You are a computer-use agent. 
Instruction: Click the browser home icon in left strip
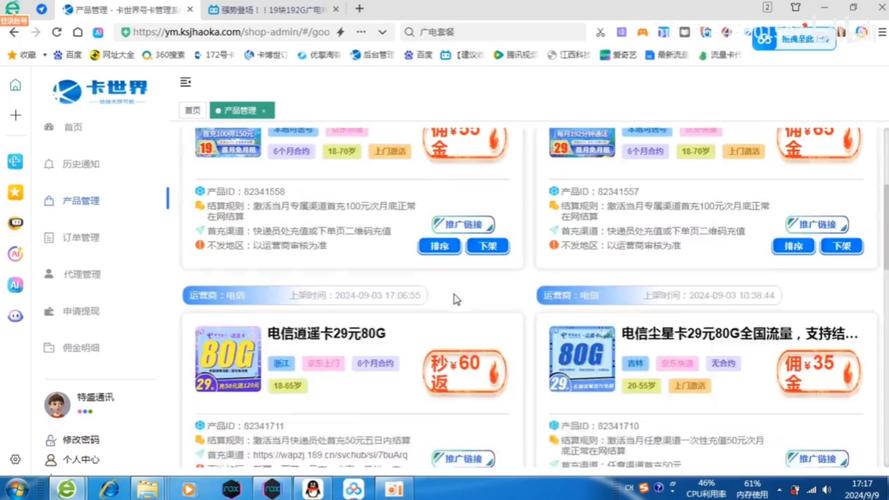15,85
